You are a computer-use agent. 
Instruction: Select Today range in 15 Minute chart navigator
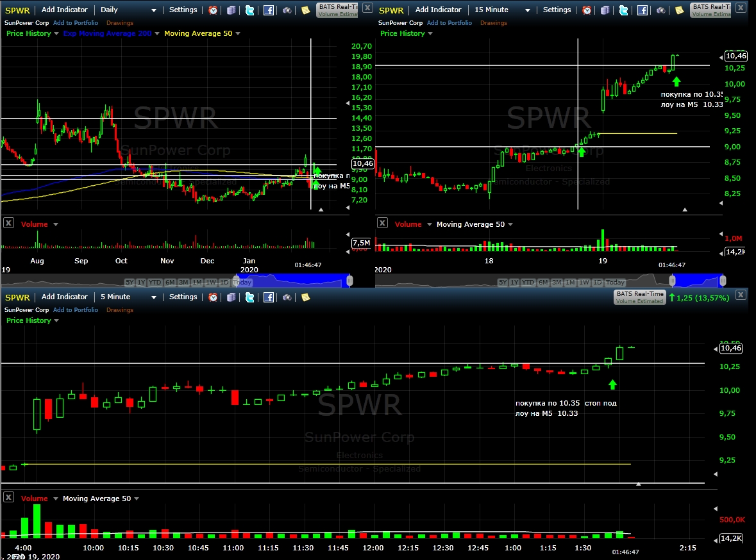tap(615, 283)
